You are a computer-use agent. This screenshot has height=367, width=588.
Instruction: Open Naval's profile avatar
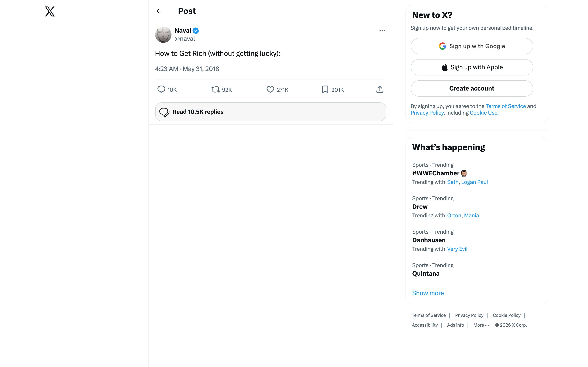click(x=163, y=35)
